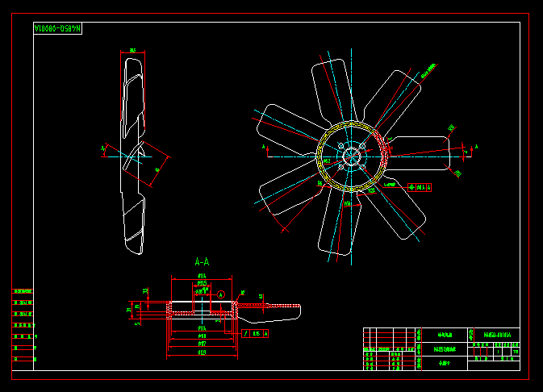Pick the center bore of the fan hub
543x392 pixels.
pos(352,156)
